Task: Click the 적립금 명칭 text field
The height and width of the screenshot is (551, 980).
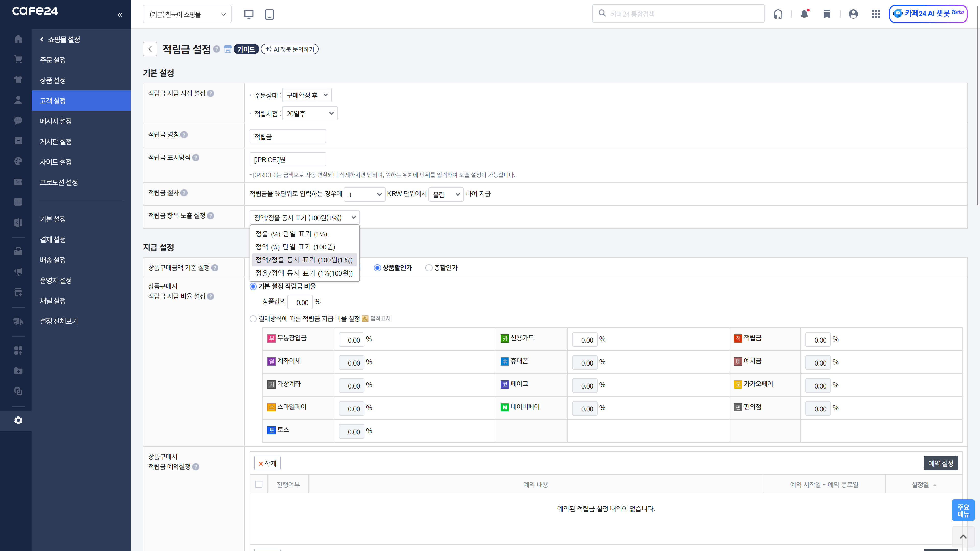Action: 288,136
